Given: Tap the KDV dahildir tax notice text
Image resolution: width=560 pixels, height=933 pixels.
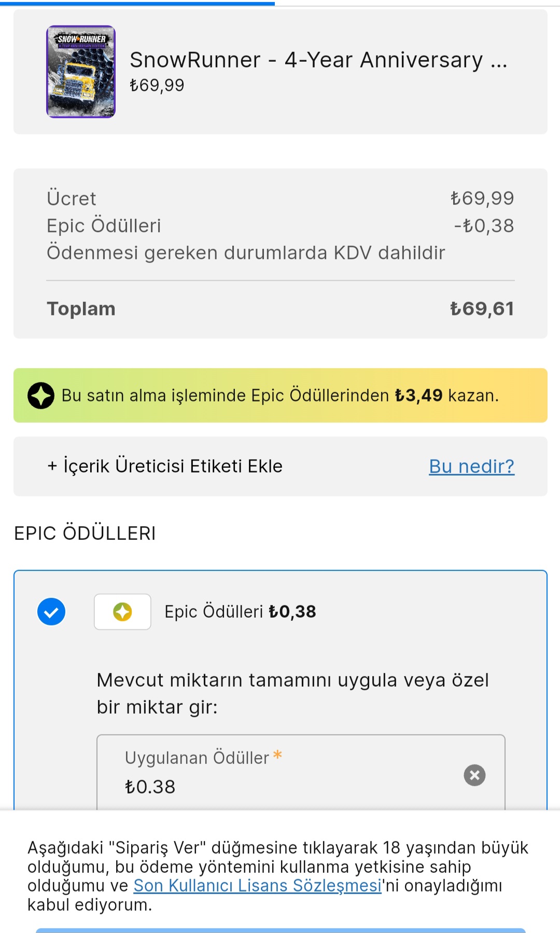Looking at the screenshot, I should [246, 253].
